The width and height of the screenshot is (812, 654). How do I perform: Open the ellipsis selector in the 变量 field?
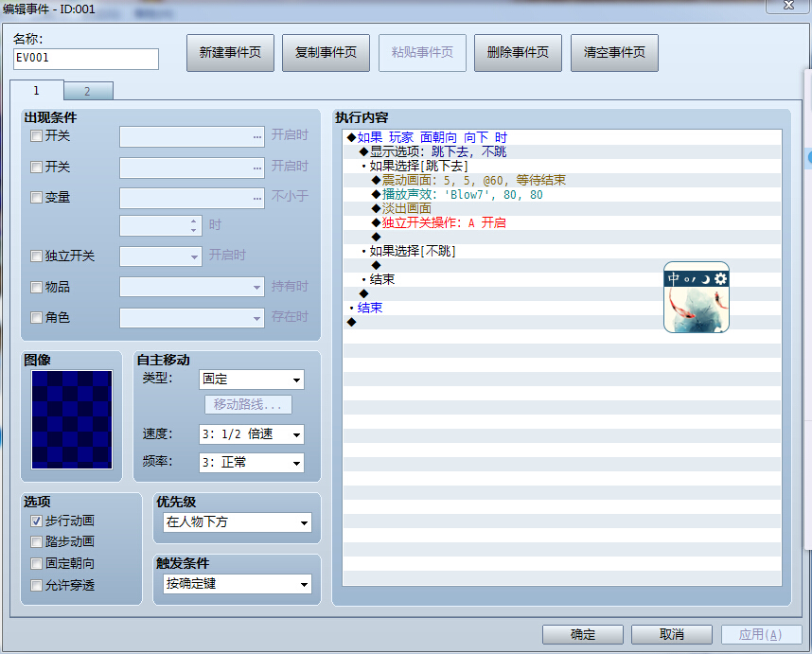(256, 199)
